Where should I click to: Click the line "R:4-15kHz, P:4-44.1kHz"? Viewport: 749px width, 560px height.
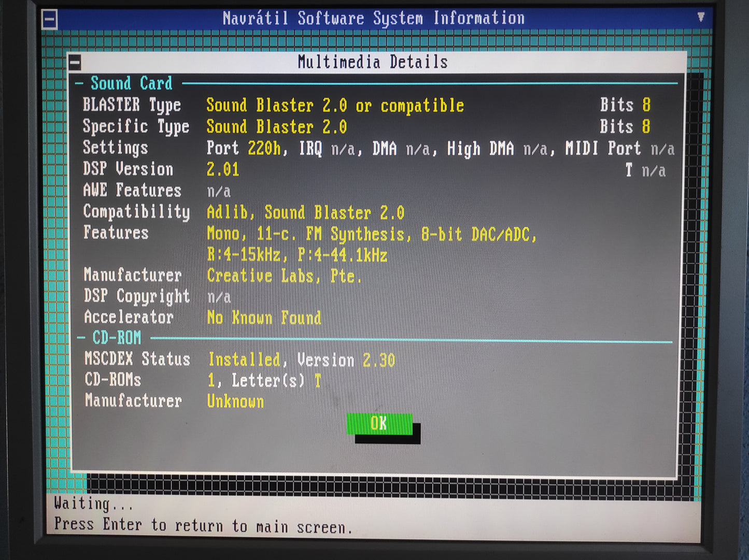tap(297, 255)
